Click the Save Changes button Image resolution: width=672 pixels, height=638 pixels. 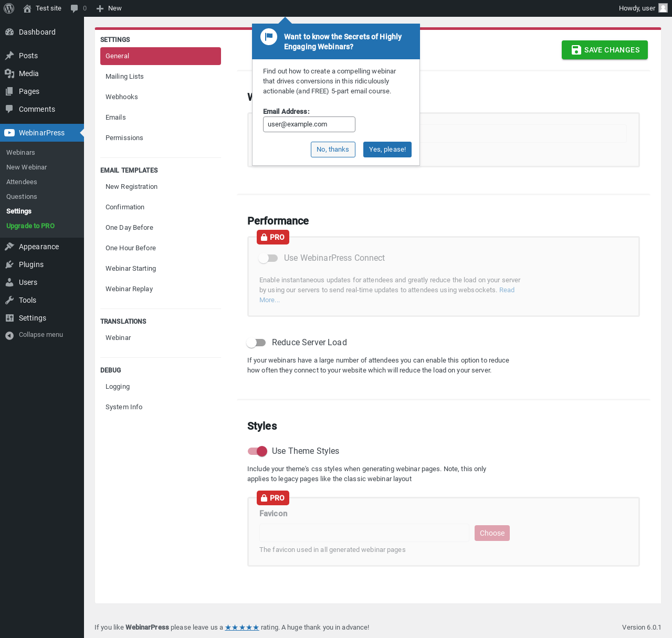(605, 50)
